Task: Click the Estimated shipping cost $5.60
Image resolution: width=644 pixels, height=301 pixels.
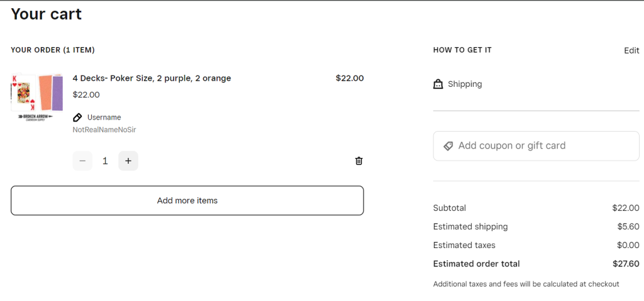Action: point(628,226)
